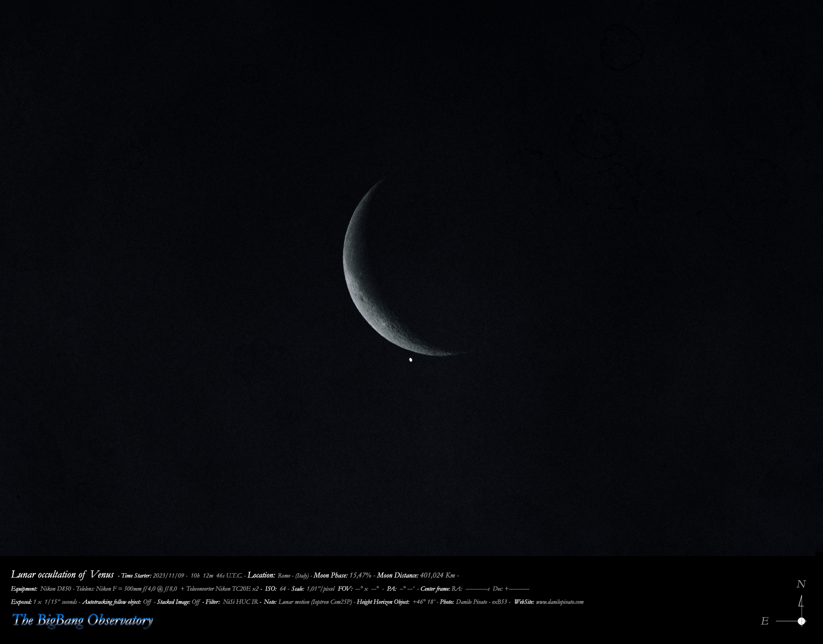Screen dimensions: 823x644
Task: Open the www.danilopivato.com website link
Action: [x=559, y=602]
